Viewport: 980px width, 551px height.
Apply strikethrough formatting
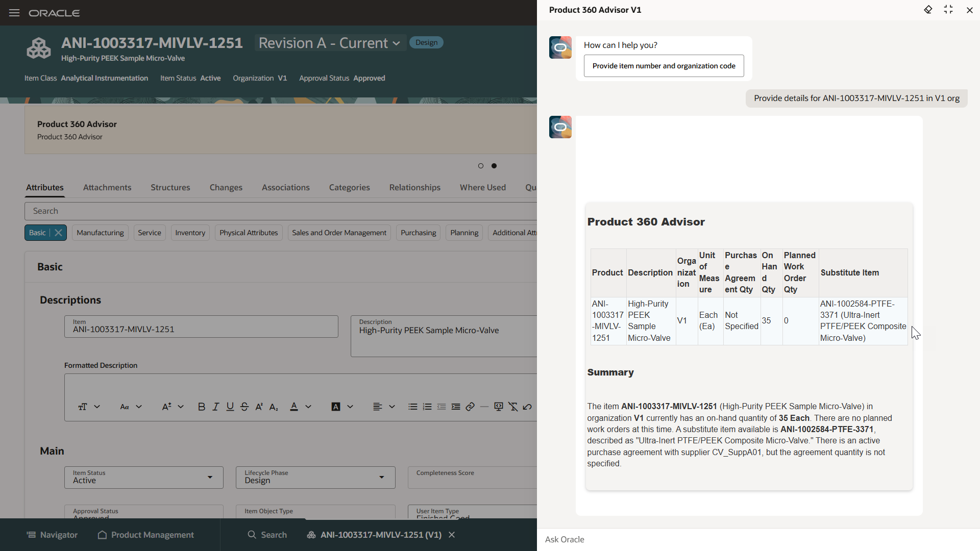244,407
